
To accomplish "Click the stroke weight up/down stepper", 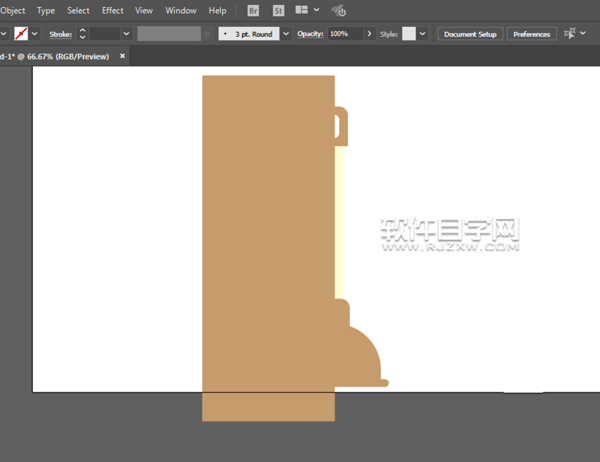I will point(82,34).
